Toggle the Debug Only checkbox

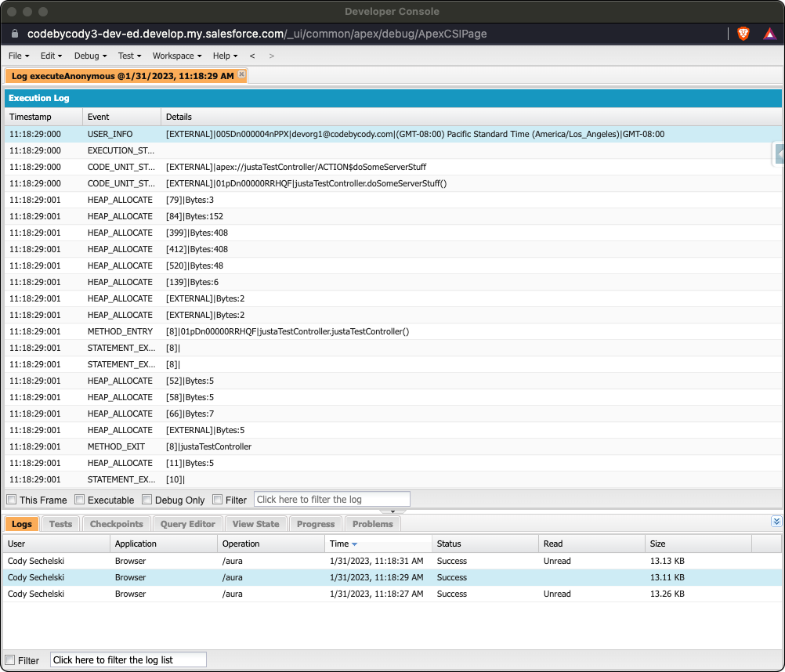[x=147, y=499]
